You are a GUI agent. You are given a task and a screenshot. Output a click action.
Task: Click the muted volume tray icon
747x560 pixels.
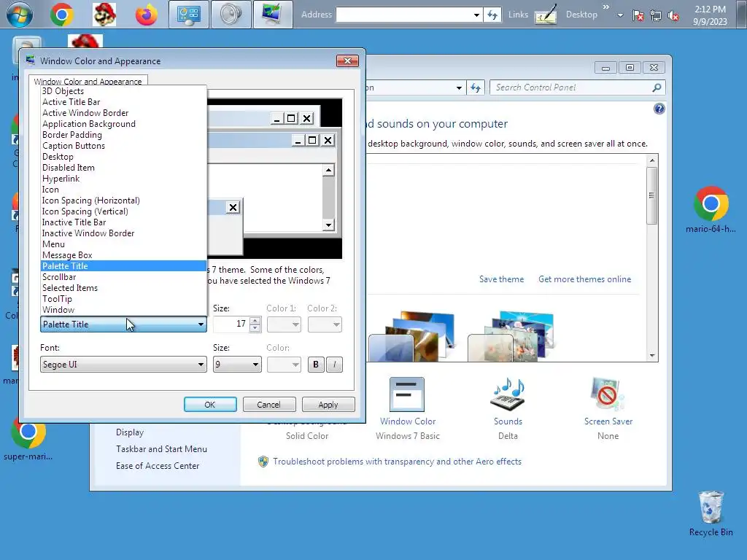(673, 15)
